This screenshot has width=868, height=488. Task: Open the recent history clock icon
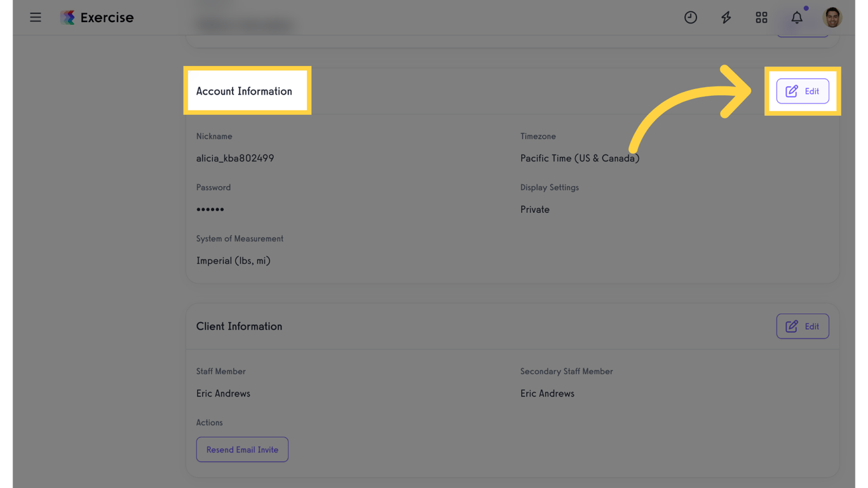tap(691, 17)
